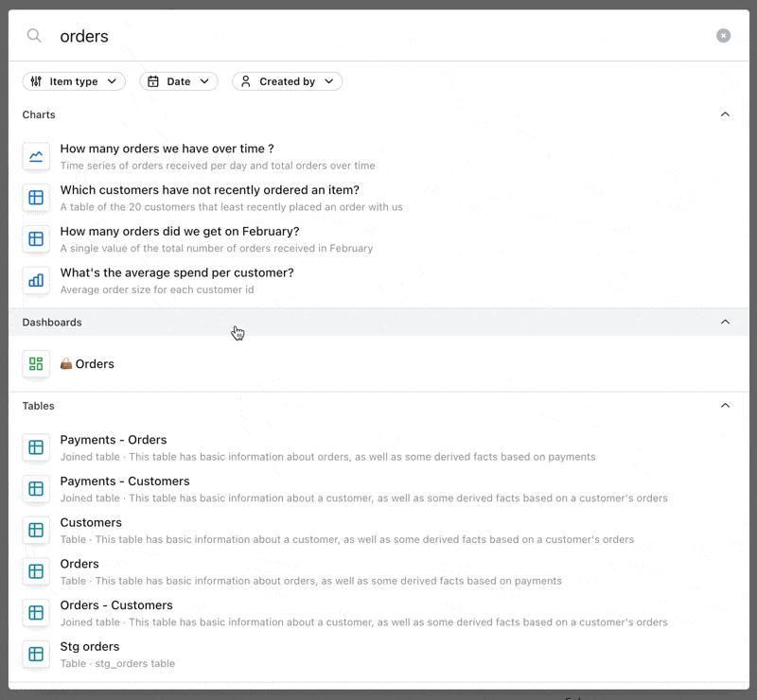Open the Payments - Customers table result
This screenshot has width=757, height=700.
tap(378, 489)
